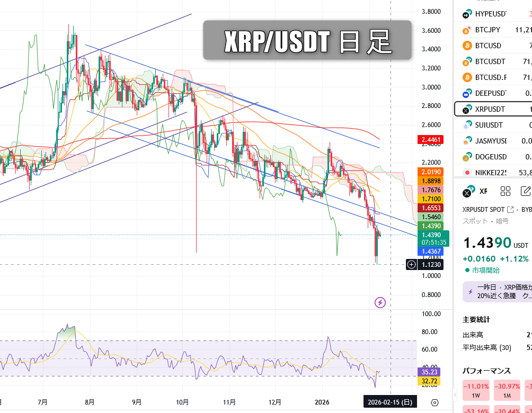
Task: Click the Dogecoin icon in the watchlist
Action: tap(467, 157)
